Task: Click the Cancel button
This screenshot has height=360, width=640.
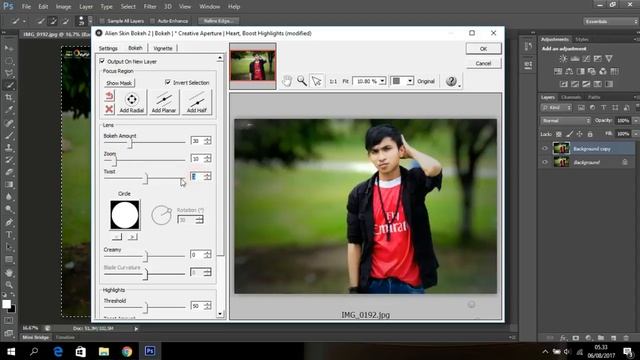Action: [x=483, y=63]
